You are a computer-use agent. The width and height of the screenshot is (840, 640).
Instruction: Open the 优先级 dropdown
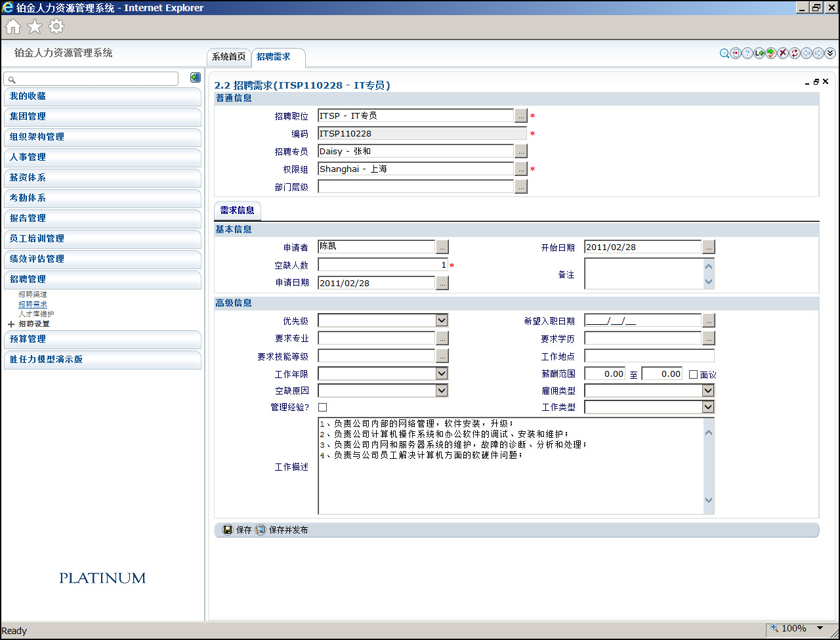coord(442,320)
